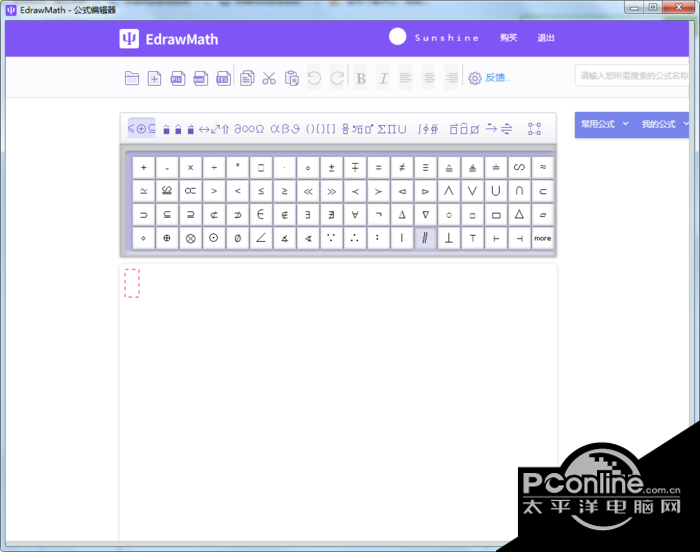Insert the element-of ∈ symbol
Viewport: 700px width, 552px height.
(261, 215)
